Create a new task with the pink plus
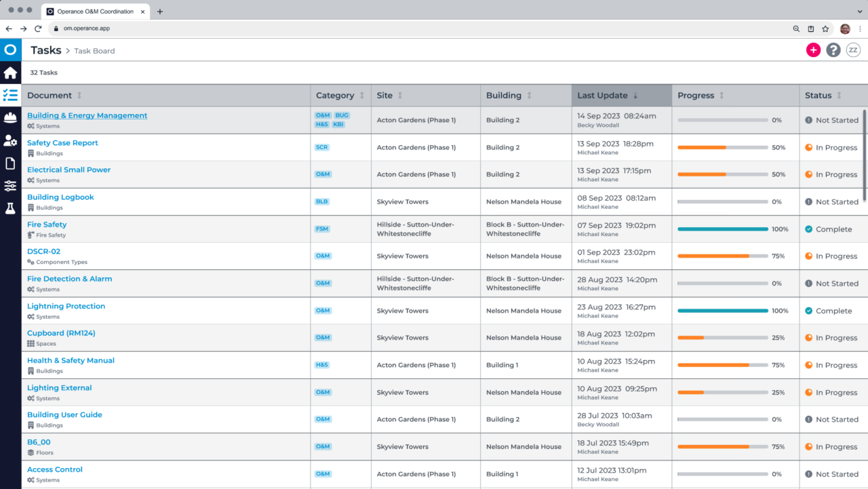 pos(813,50)
